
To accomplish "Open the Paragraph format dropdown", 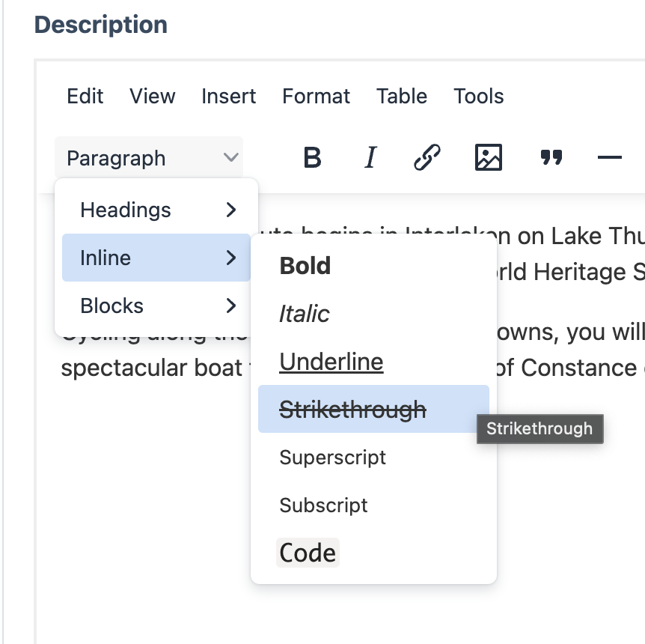I will point(149,158).
